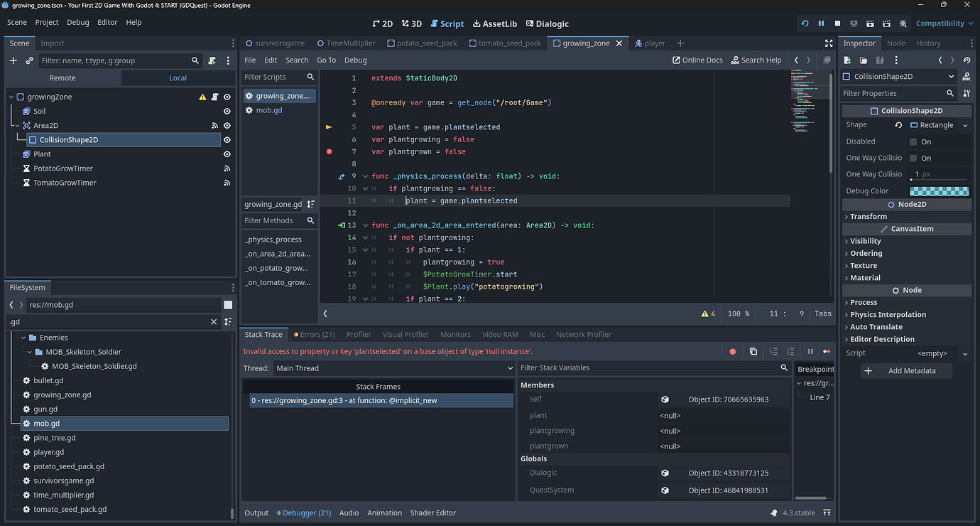The height and width of the screenshot is (526, 980).
Task: Hide the Plant node
Action: 227,154
